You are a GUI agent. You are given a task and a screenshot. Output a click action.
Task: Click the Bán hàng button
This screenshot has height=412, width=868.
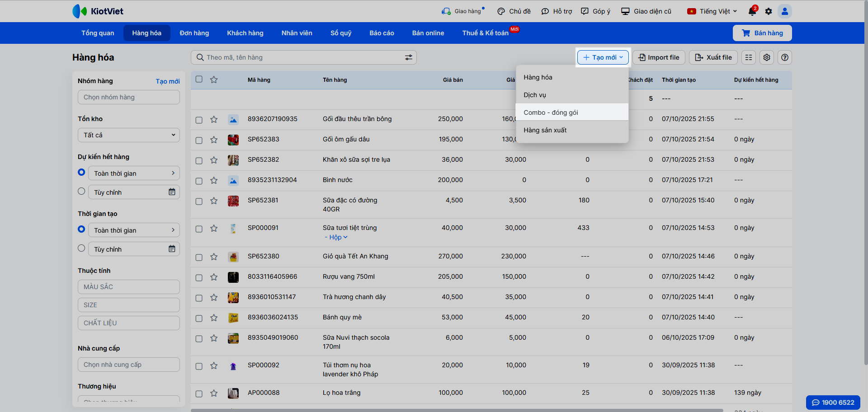point(762,33)
